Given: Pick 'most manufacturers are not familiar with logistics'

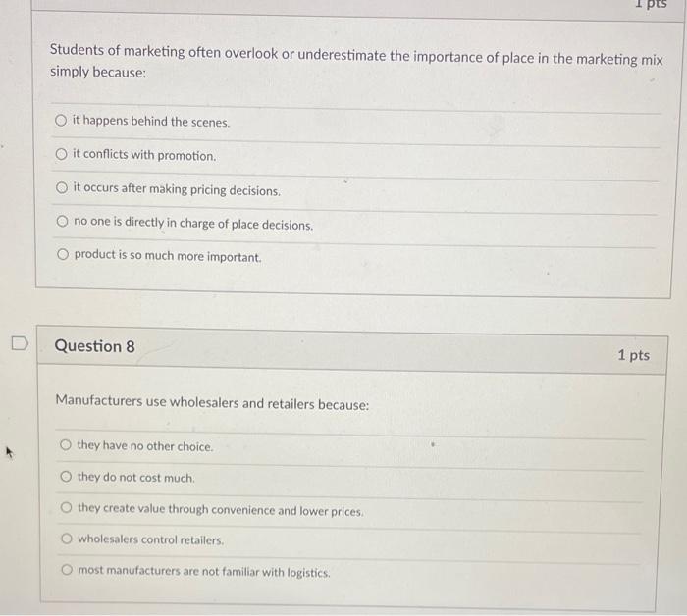Looking at the screenshot, I should [x=66, y=571].
